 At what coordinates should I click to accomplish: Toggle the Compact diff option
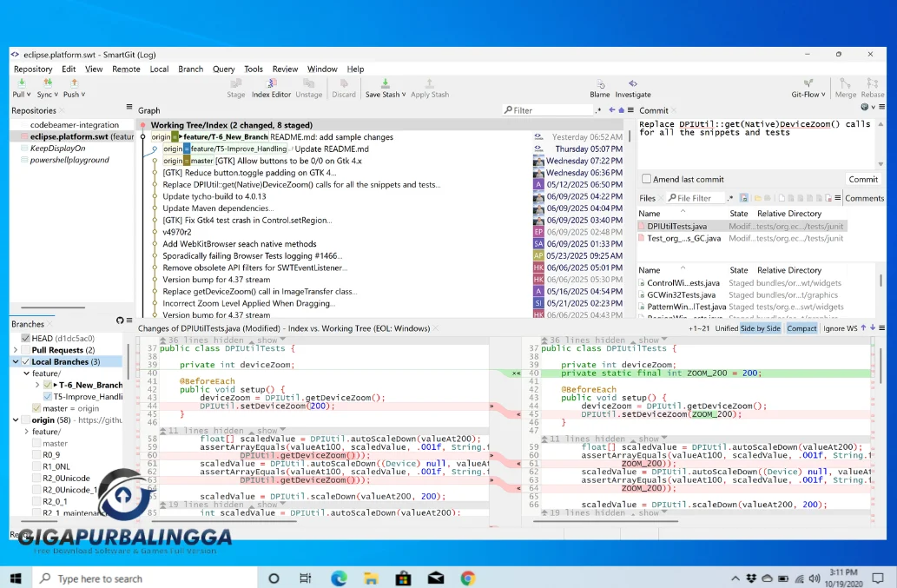(801, 328)
